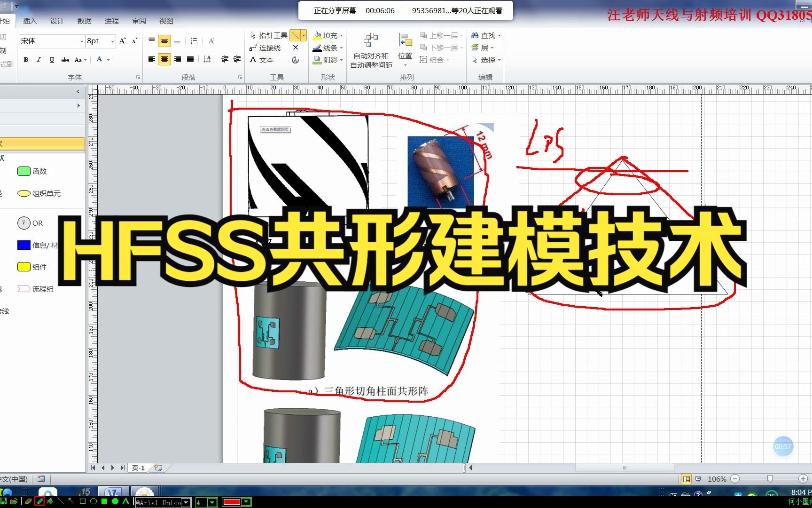The width and height of the screenshot is (812, 508).
Task: Set text alignment to top
Action: [152, 41]
